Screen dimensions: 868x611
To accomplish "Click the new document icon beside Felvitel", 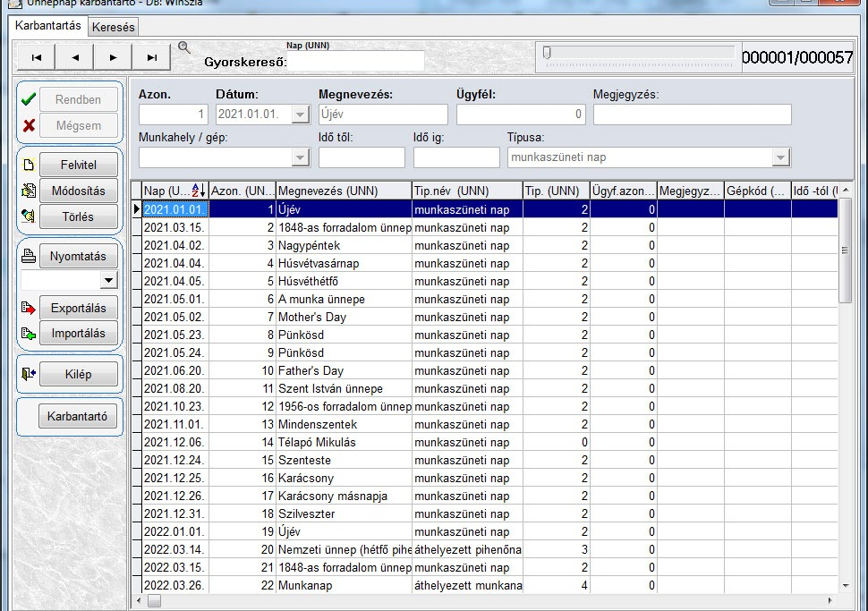I will pos(29,165).
